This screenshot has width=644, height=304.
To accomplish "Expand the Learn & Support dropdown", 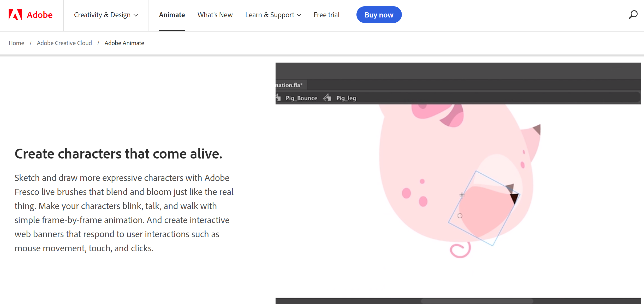I will tap(273, 15).
